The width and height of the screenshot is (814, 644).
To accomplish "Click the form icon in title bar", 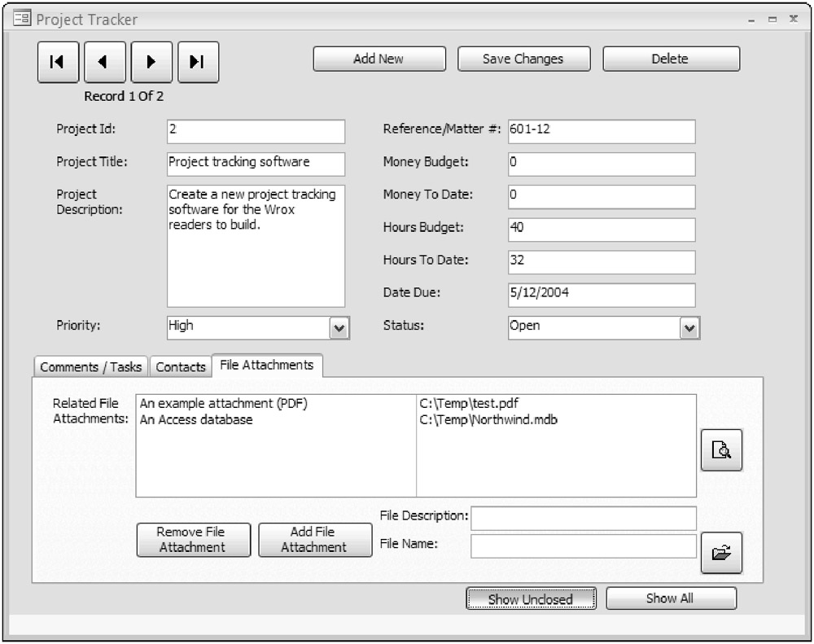I will click(x=22, y=19).
